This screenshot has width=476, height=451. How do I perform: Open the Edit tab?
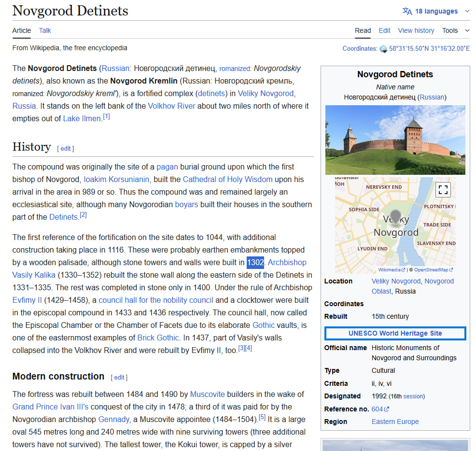384,30
